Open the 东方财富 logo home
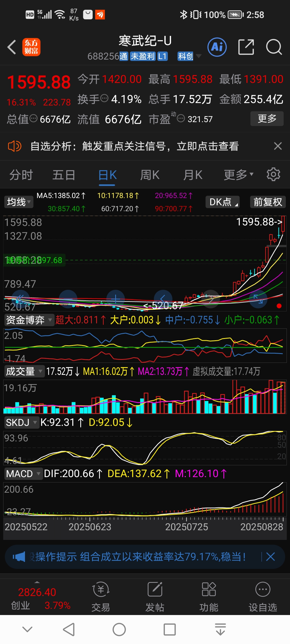The image size is (290, 644). point(31,47)
